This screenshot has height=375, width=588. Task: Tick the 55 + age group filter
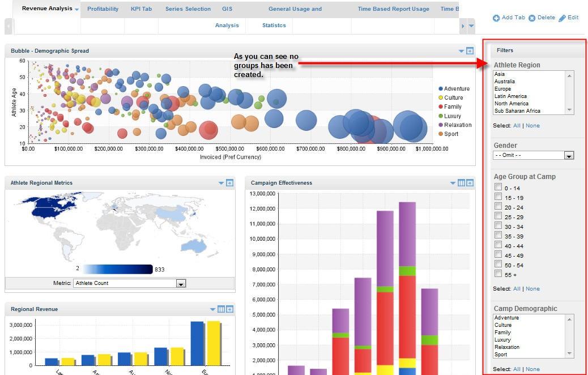(498, 274)
